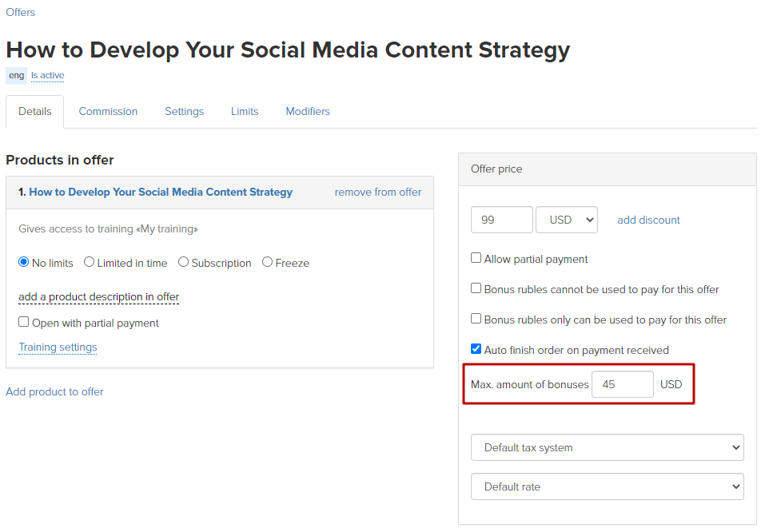The height and width of the screenshot is (532, 761).
Task: Click the add discount link
Action: click(648, 220)
